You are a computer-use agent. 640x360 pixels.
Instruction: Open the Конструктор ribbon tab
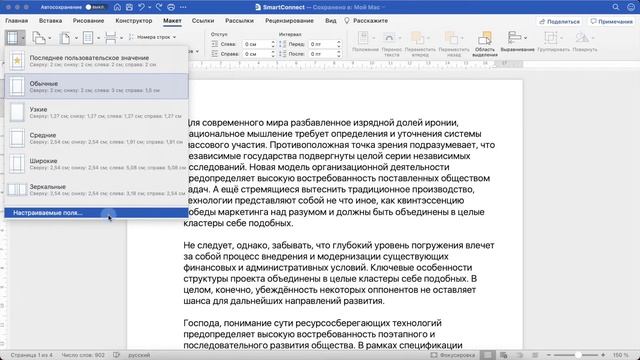coord(134,20)
